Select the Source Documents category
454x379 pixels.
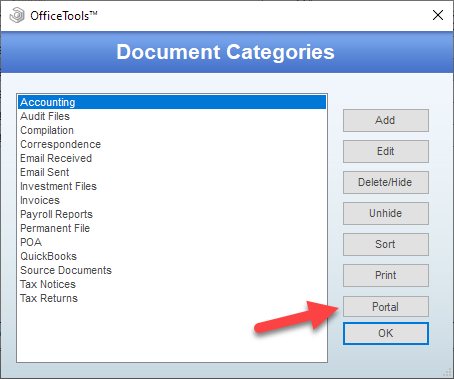point(172,270)
